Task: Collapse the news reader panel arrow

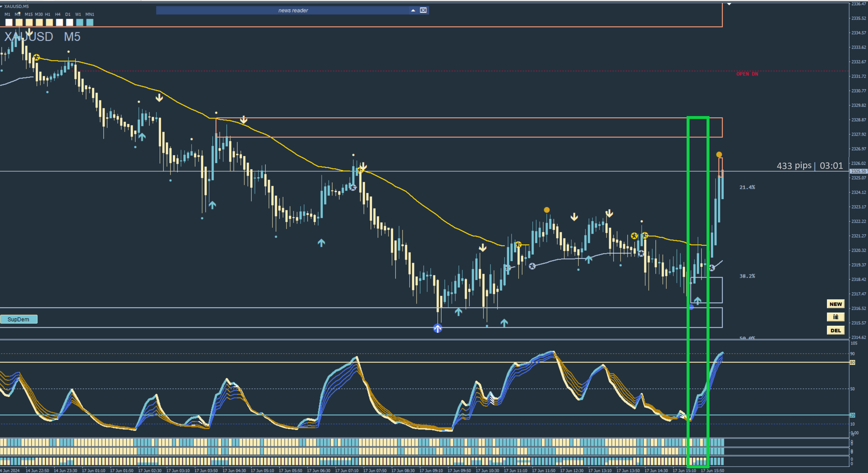Action: point(413,11)
